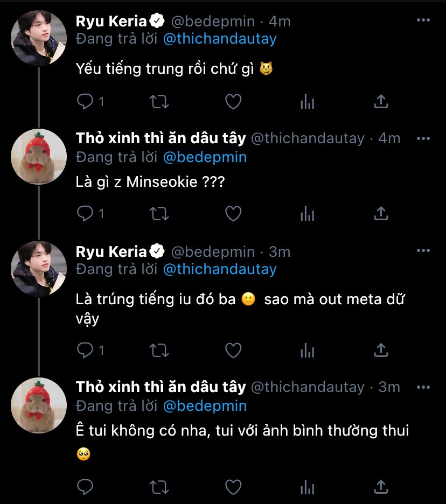The image size is (446, 504).
Task: Open bunny avatar on "Ê tui không có" tweet
Action: (39, 405)
